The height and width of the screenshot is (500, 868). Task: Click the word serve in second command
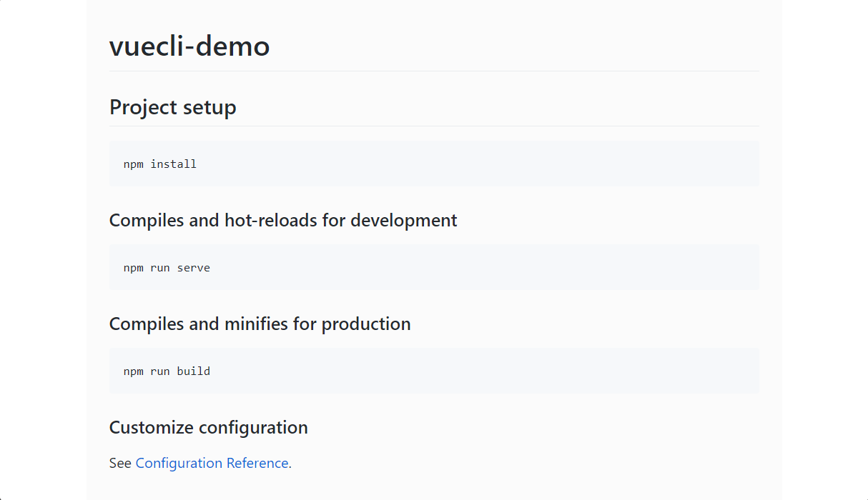(194, 268)
